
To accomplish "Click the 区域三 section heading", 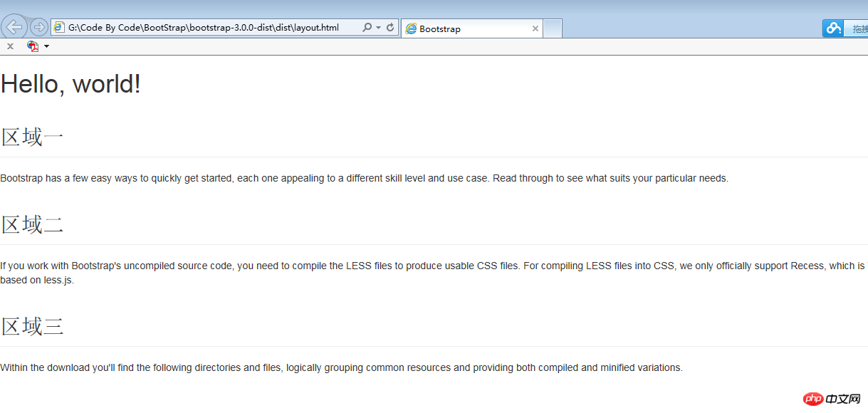I will pyautogui.click(x=33, y=327).
